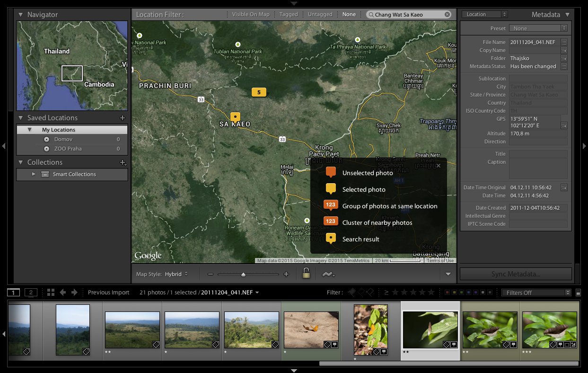Image resolution: width=588 pixels, height=373 pixels.
Task: Open the Preset None dropdown
Action: [538, 28]
